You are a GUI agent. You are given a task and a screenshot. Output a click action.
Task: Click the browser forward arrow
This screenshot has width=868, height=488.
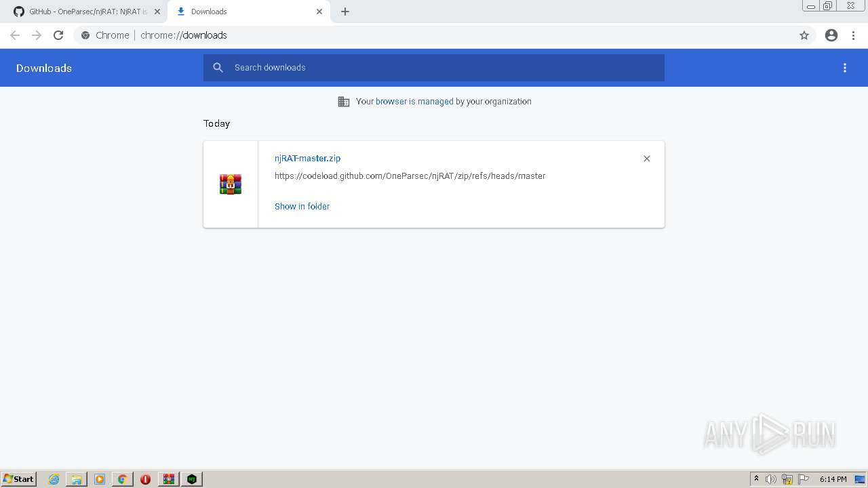[x=37, y=35]
